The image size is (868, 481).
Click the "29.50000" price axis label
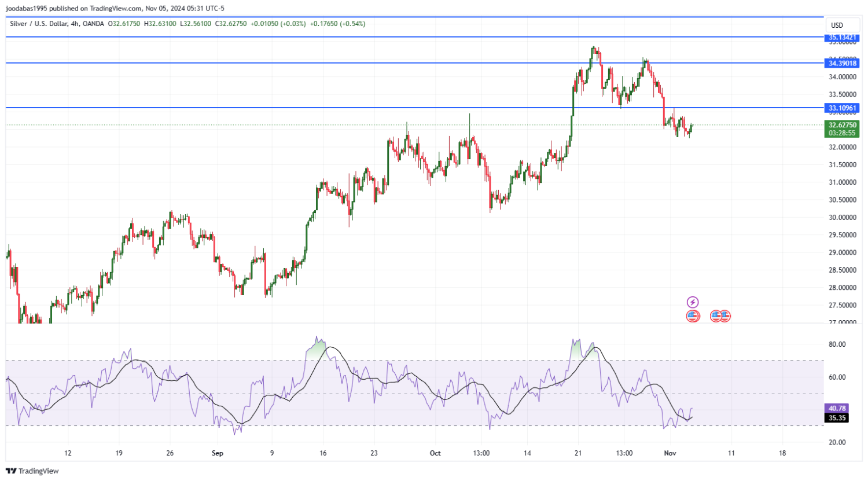coord(843,235)
